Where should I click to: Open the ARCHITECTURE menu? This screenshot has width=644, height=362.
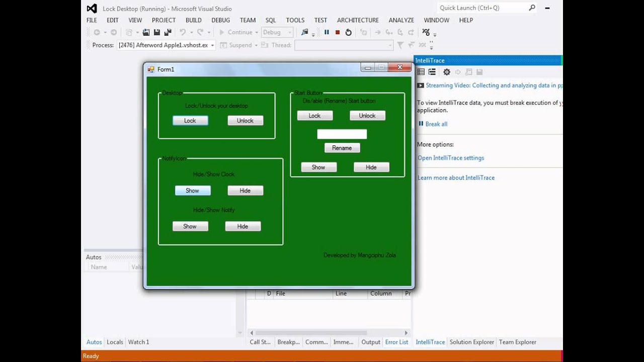358,20
